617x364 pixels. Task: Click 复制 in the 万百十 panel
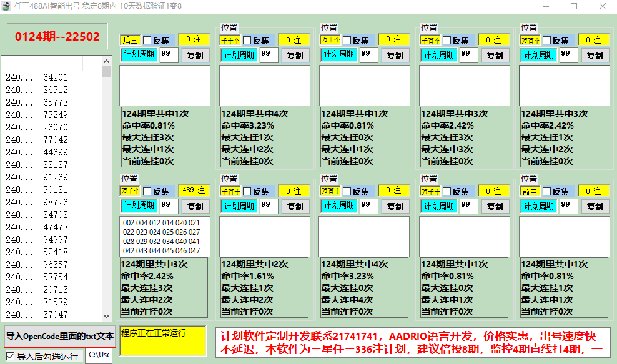coord(395,207)
